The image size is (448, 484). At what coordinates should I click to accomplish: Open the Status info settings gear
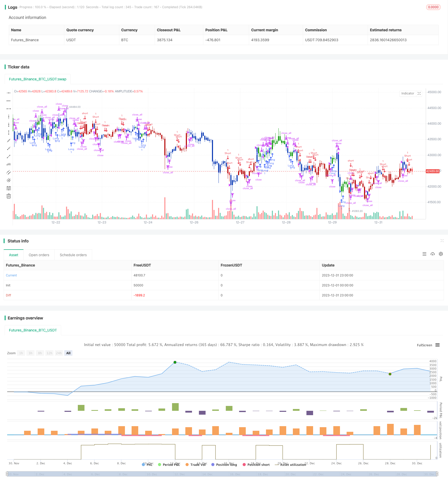coord(441,254)
